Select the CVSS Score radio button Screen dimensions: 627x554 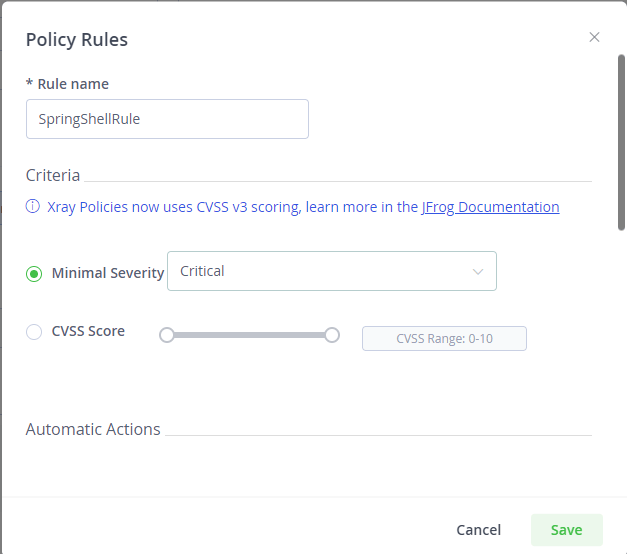tap(34, 332)
